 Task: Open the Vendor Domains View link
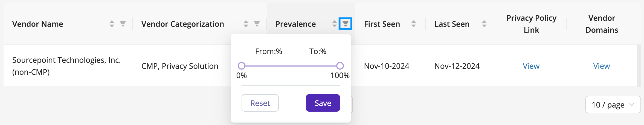click(602, 66)
